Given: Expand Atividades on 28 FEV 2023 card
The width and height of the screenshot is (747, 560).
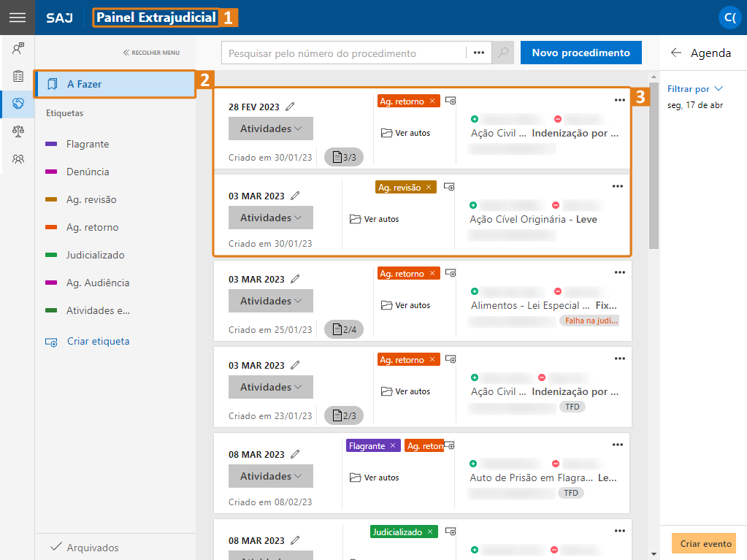Looking at the screenshot, I should (271, 129).
